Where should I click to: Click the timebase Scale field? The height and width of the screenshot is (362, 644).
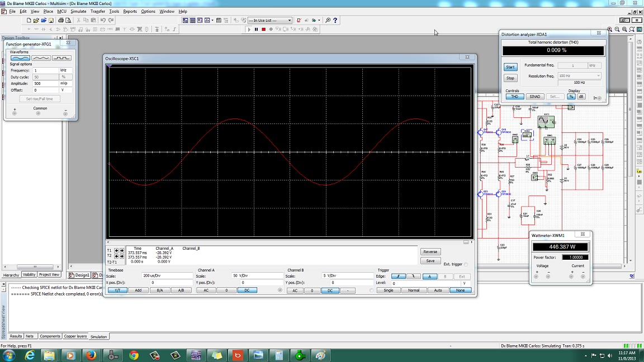(x=167, y=276)
